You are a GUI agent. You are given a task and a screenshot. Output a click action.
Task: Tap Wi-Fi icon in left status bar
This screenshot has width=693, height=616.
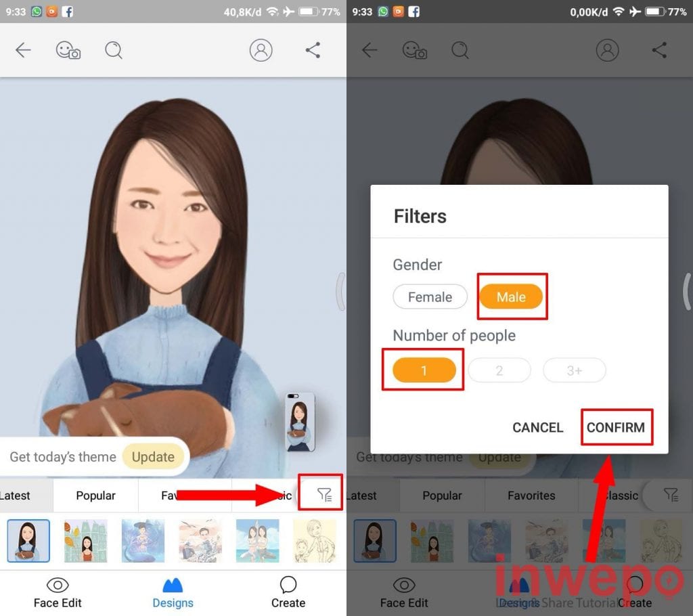[x=273, y=12]
